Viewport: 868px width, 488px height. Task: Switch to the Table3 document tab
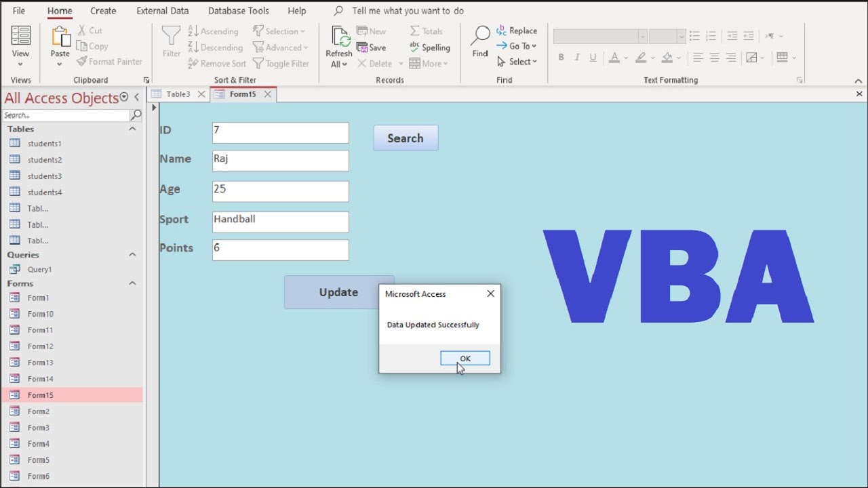pyautogui.click(x=178, y=94)
